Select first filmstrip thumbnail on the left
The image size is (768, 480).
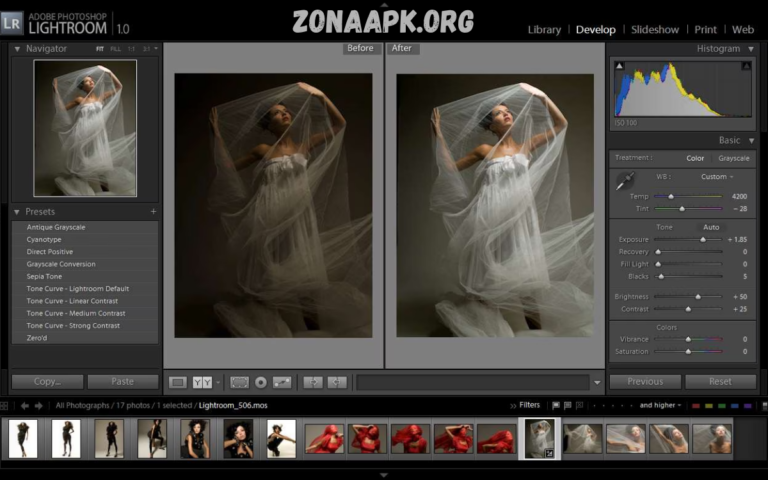click(23, 439)
